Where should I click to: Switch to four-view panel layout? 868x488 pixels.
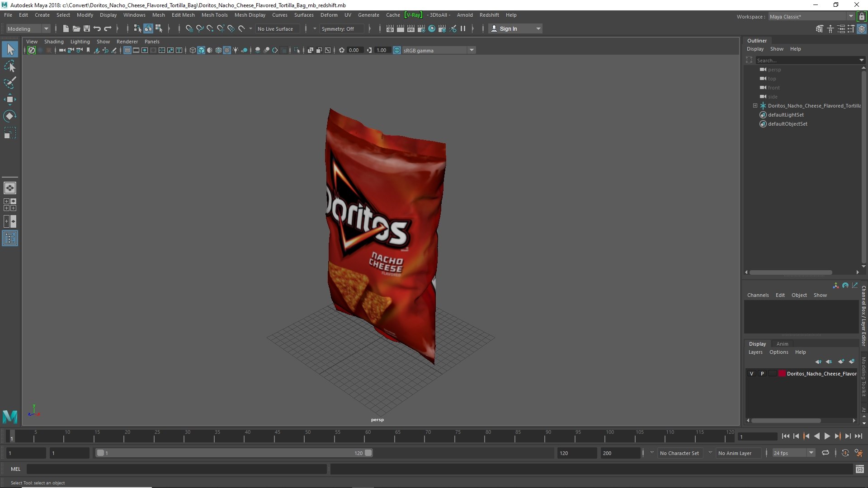10,205
